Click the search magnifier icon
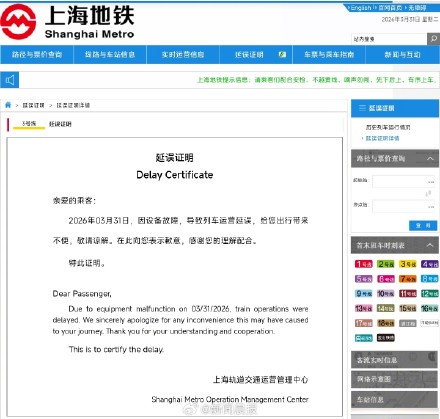Image resolution: width=440 pixels, height=419 pixels. (433, 39)
